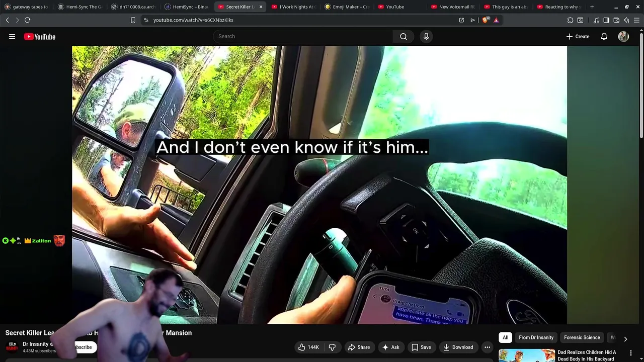Image resolution: width=644 pixels, height=362 pixels.
Task: Click the search magnifier button
Action: (404, 36)
